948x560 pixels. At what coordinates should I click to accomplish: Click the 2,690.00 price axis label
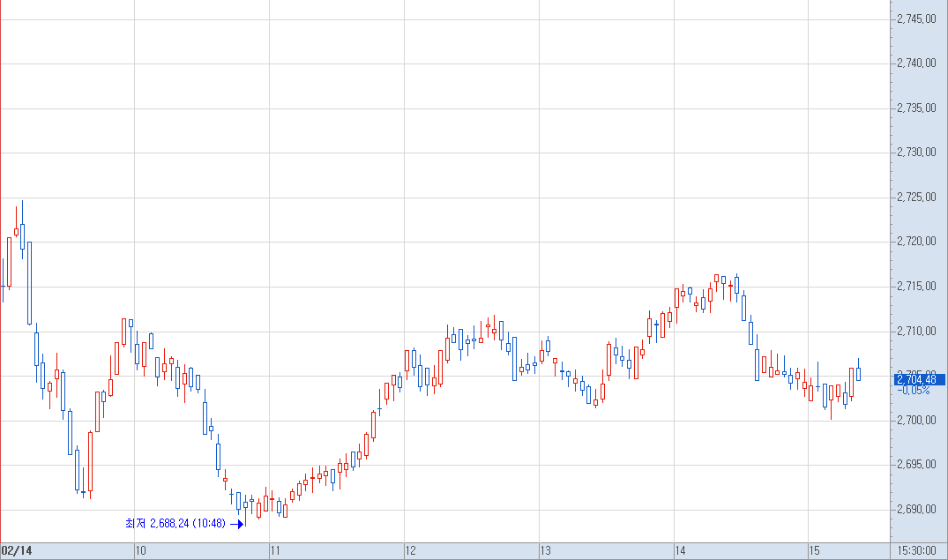[x=916, y=509]
